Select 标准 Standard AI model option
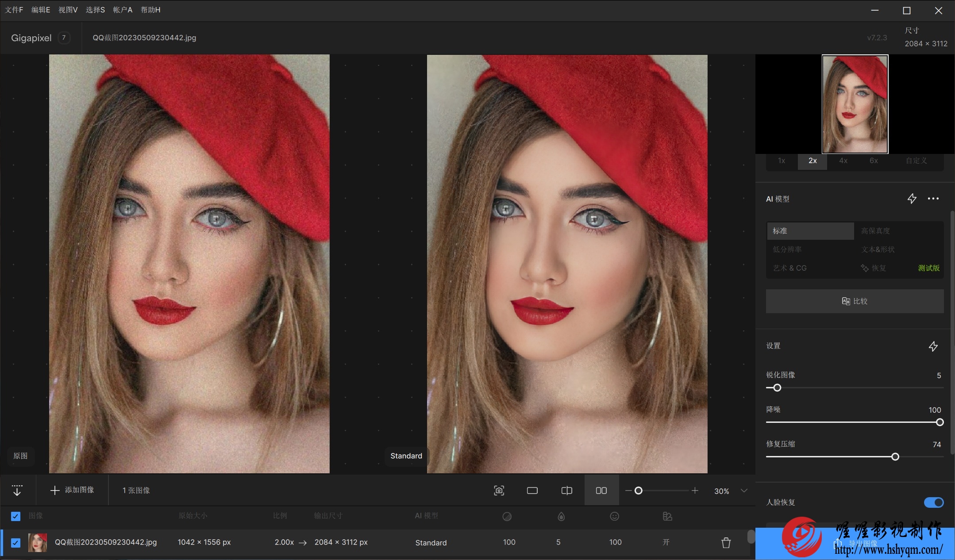The height and width of the screenshot is (560, 955). pos(809,230)
